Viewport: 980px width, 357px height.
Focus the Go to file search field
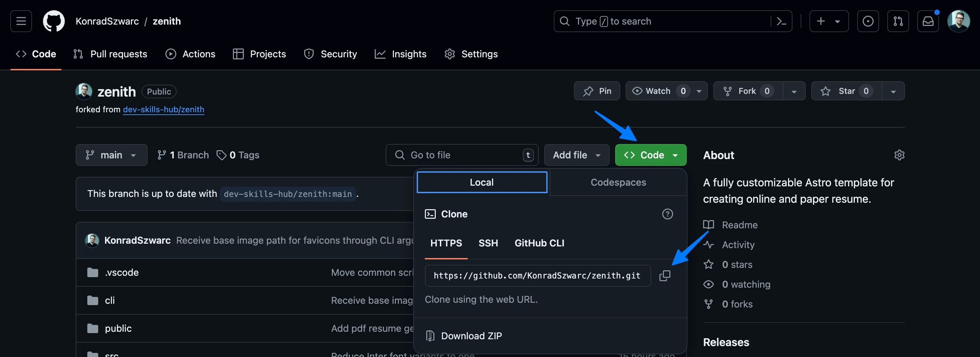[462, 155]
